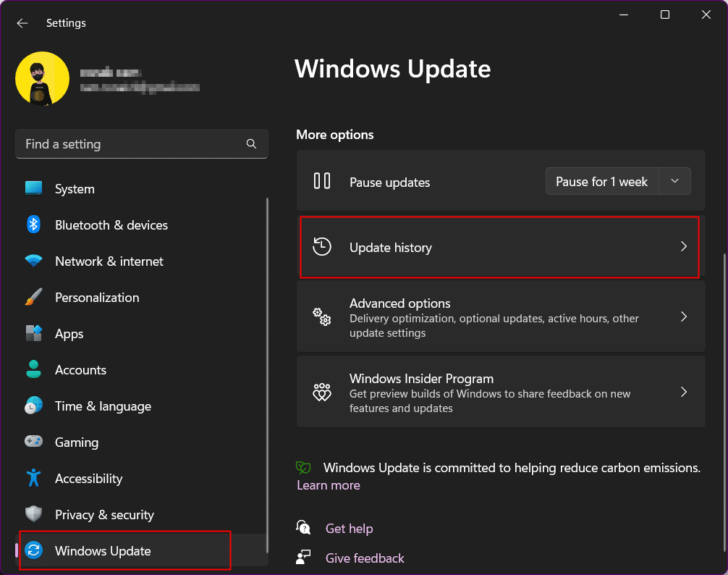Image resolution: width=728 pixels, height=575 pixels.
Task: Focus the Find a setting search box
Action: [x=142, y=144]
